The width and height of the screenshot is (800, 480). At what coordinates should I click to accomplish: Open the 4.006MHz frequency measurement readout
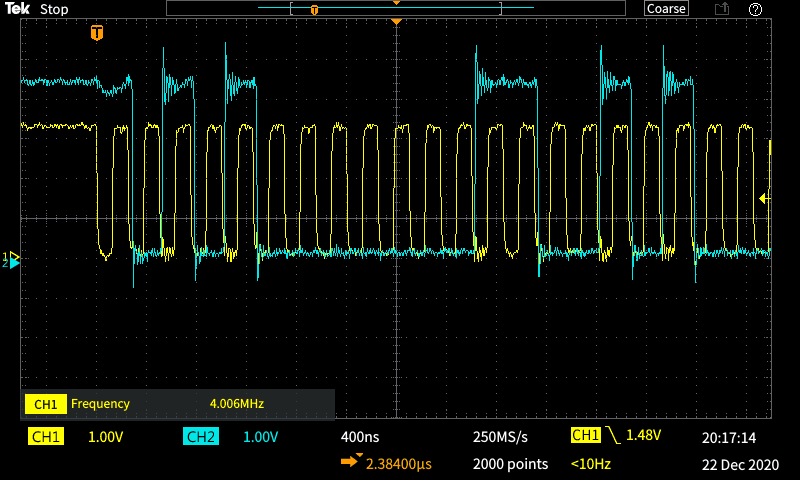pyautogui.click(x=236, y=404)
